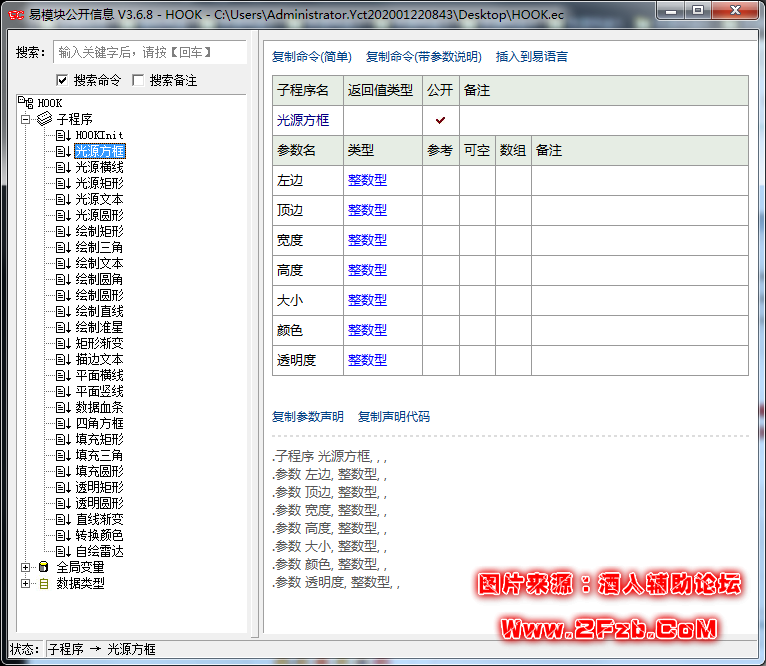Select 绘制准星 in the subroutine tree
Viewport: 766px width, 666px height.
click(100, 327)
